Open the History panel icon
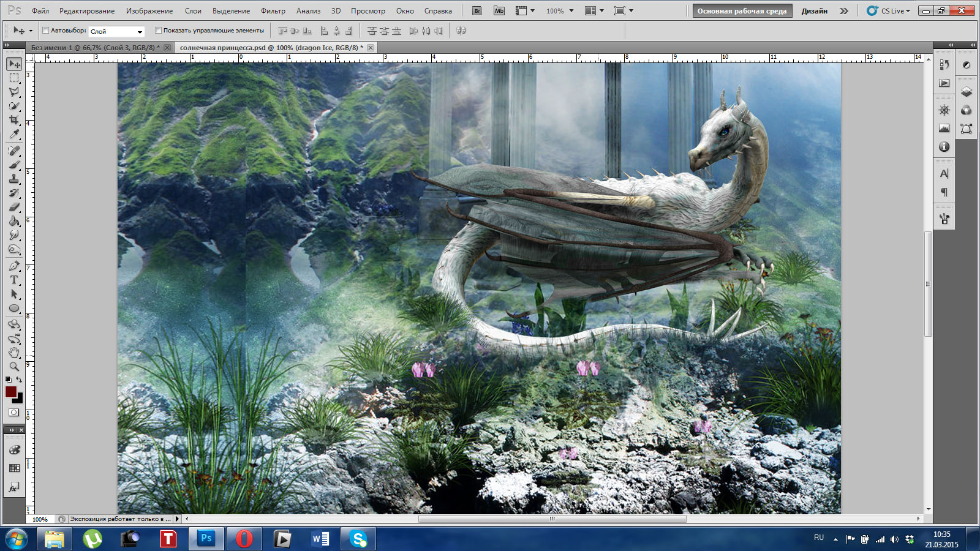The height and width of the screenshot is (551, 980). click(x=944, y=64)
